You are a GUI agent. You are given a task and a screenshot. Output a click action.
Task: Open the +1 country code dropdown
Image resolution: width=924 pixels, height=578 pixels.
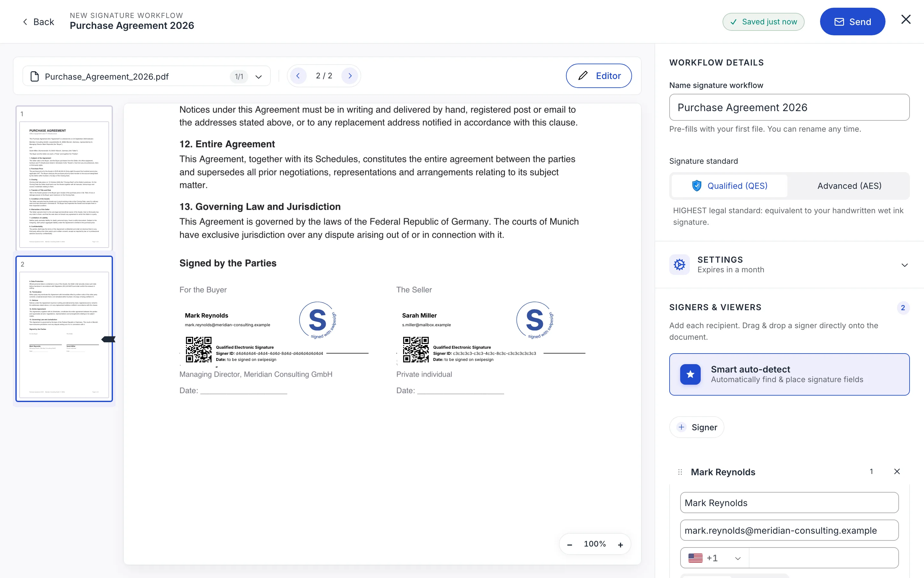click(714, 558)
